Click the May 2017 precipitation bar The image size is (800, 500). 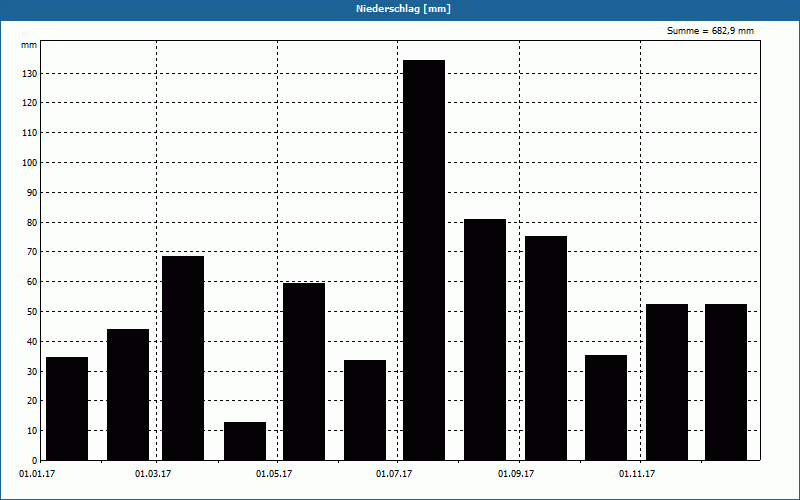coord(304,371)
